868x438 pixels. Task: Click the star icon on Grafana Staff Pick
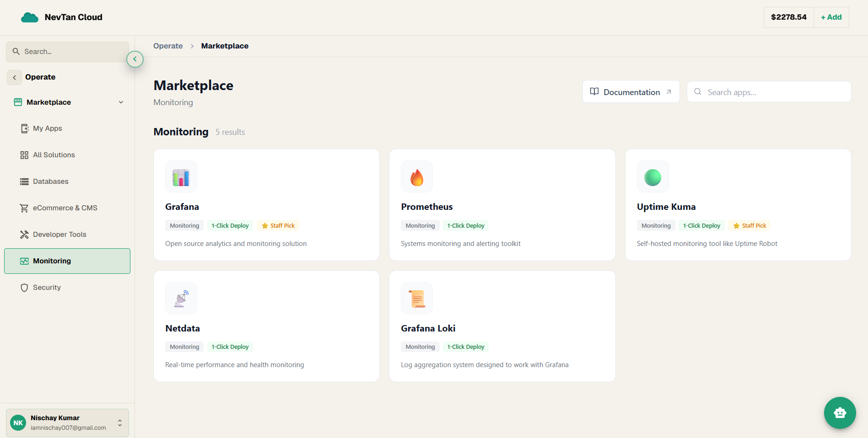(264, 226)
